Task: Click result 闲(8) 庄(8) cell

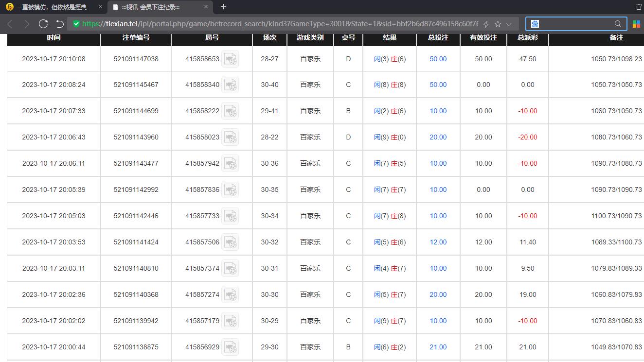Action: [x=390, y=85]
